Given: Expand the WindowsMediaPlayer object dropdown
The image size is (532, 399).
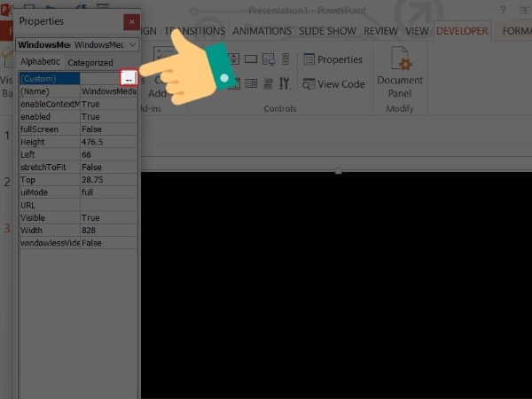Looking at the screenshot, I should (x=132, y=44).
